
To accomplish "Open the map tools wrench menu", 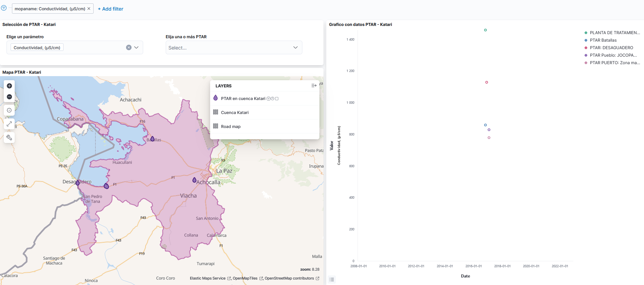I will [x=9, y=138].
